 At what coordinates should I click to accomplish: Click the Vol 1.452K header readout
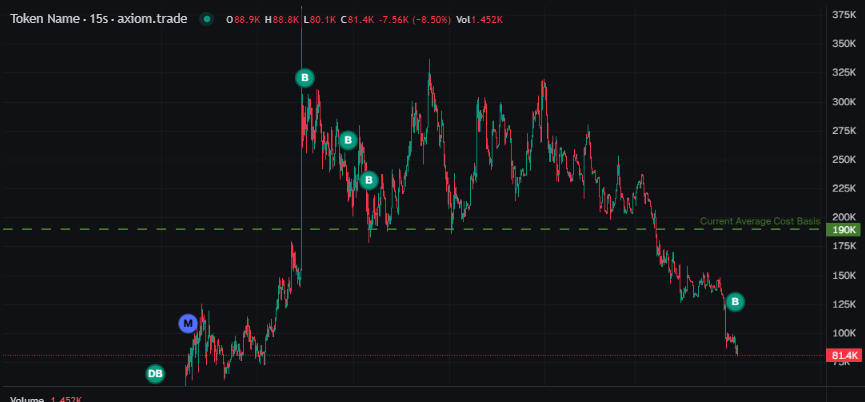click(x=479, y=20)
